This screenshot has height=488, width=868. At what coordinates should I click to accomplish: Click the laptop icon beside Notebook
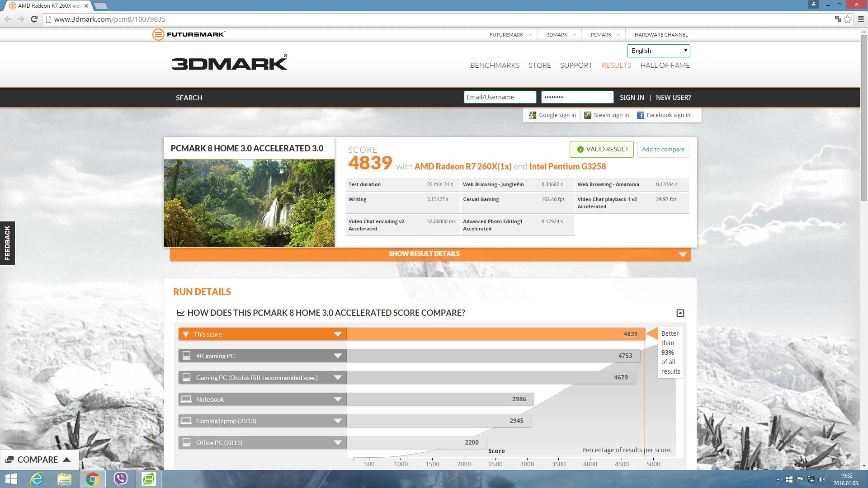186,399
